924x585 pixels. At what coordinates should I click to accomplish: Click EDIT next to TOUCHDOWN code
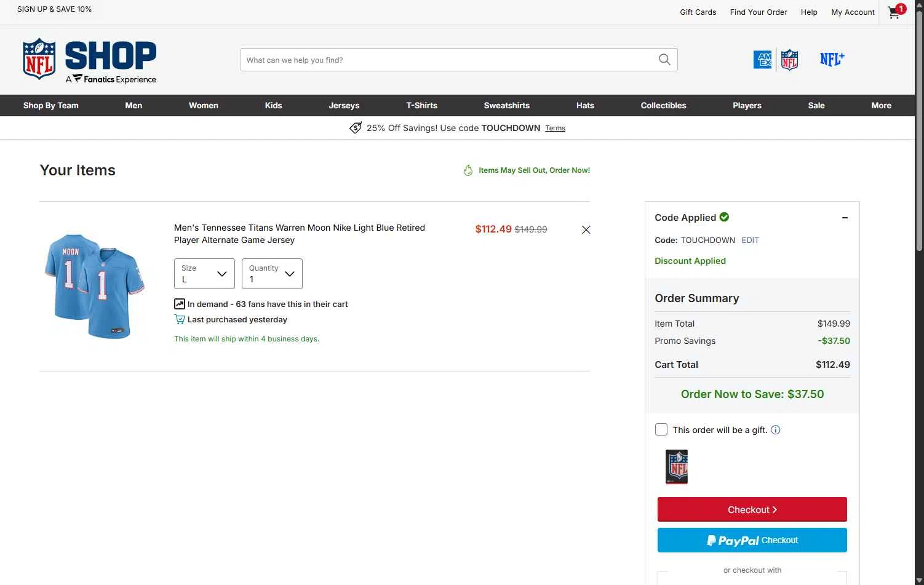pyautogui.click(x=750, y=240)
